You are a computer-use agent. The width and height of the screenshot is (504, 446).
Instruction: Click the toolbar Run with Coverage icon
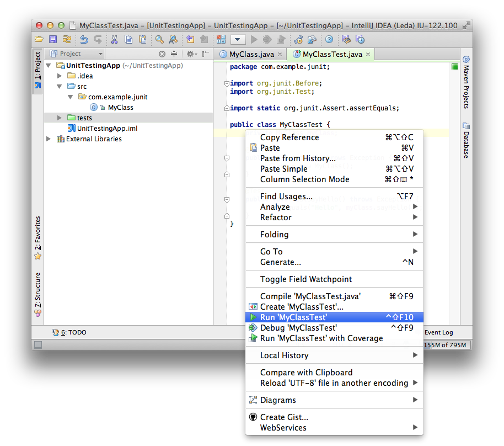(281, 39)
